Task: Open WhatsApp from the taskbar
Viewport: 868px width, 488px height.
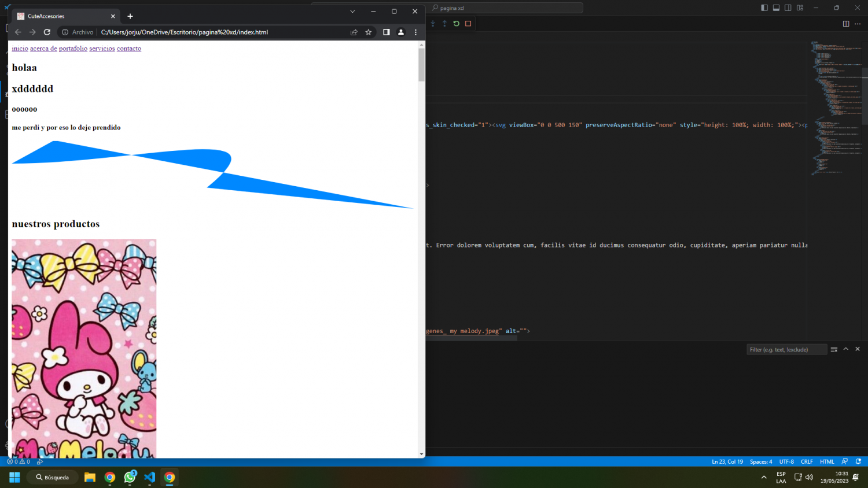Action: (x=130, y=477)
